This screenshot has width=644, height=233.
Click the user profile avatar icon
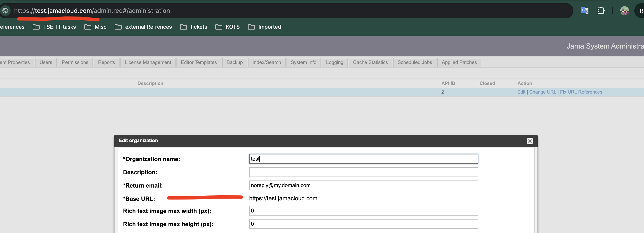point(624,11)
